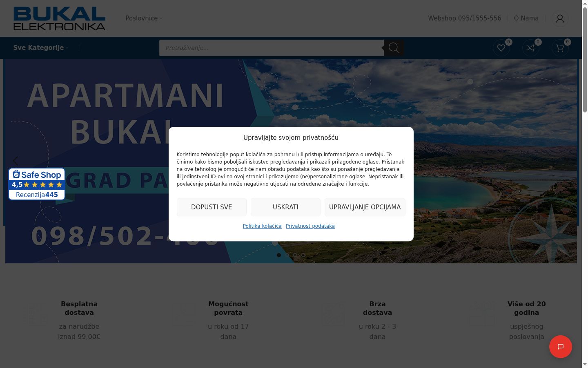
Task: Open the shopping cart icon
Action: click(560, 48)
